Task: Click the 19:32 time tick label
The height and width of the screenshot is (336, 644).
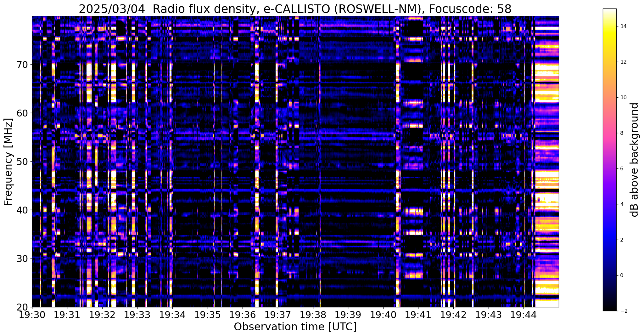Action: coord(102,315)
